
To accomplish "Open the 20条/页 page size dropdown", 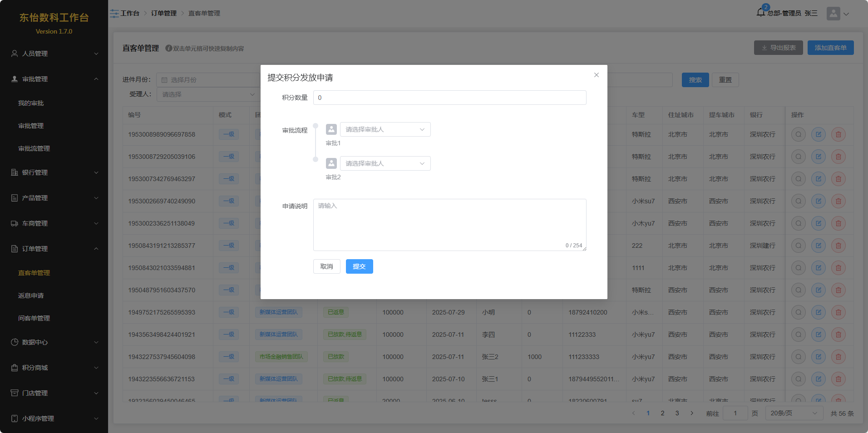I will click(x=794, y=413).
